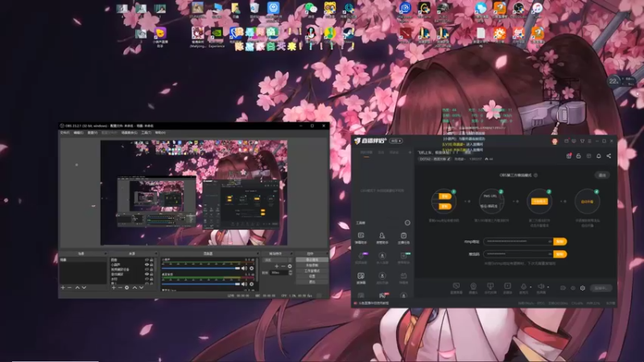Screen dimensions: 644x362
Task: Click 开始录制 button in OBS controls
Action: [x=312, y=265]
